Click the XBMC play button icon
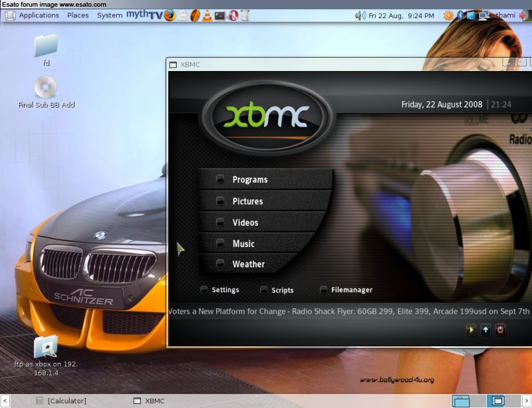 471,330
